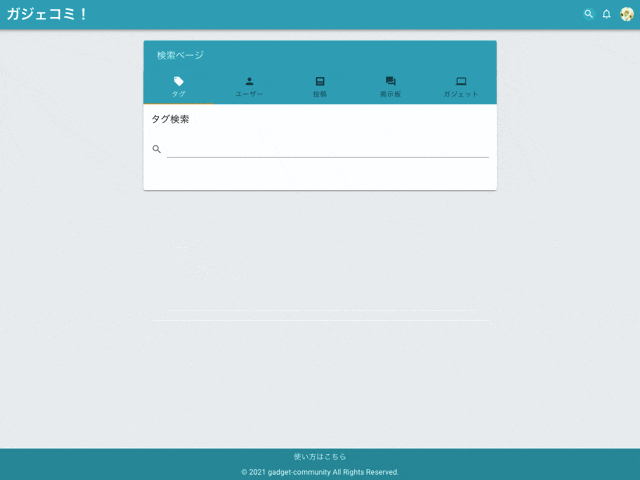Viewport: 640px width, 480px height.
Task: Click the タグ検索 section title
Action: (x=170, y=119)
